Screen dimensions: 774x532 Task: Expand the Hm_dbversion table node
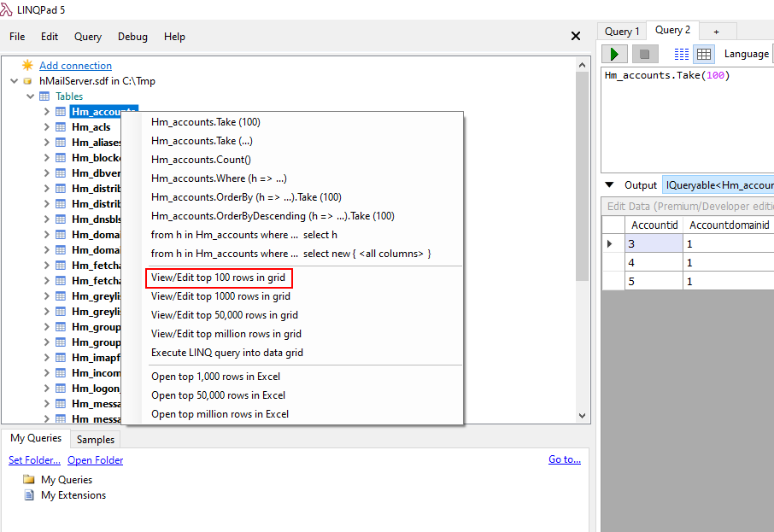coord(46,173)
